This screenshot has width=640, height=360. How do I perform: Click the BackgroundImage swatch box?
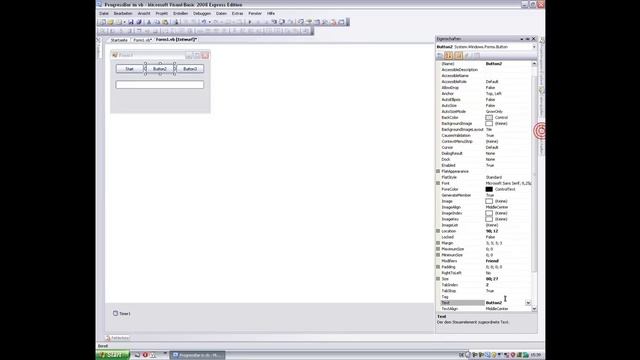(x=489, y=123)
